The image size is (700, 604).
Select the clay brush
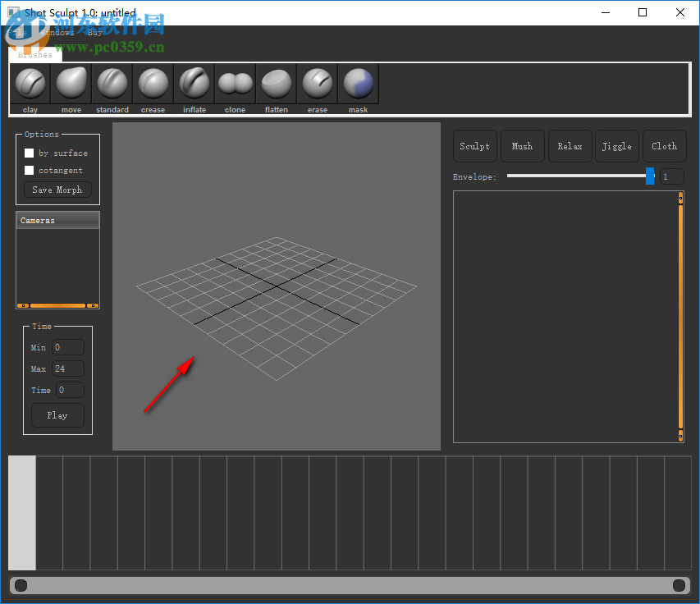pos(30,84)
